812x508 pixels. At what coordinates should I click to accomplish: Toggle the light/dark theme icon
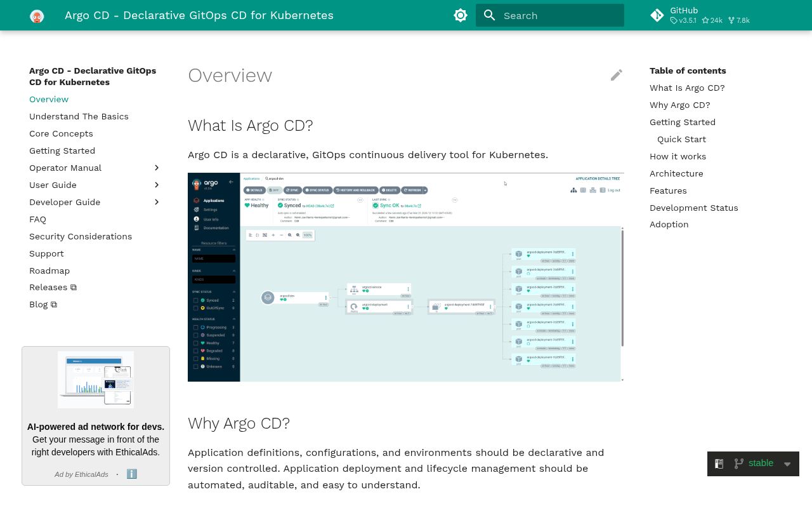[461, 15]
